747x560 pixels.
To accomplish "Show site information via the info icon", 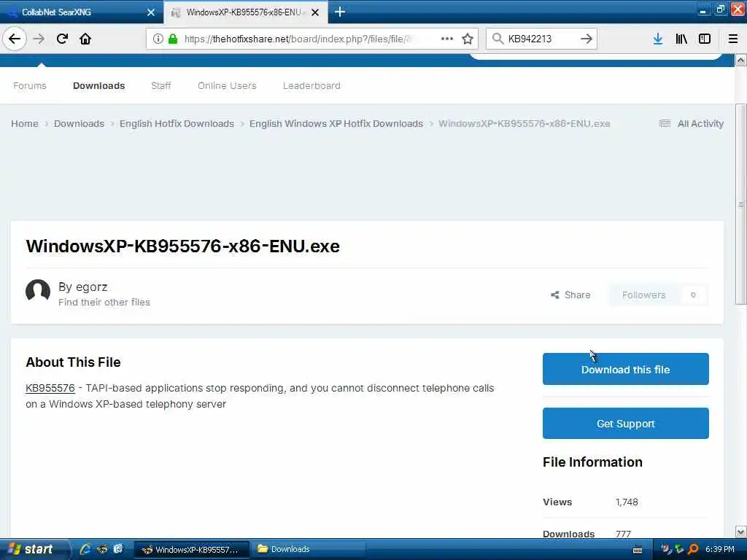I will click(158, 39).
